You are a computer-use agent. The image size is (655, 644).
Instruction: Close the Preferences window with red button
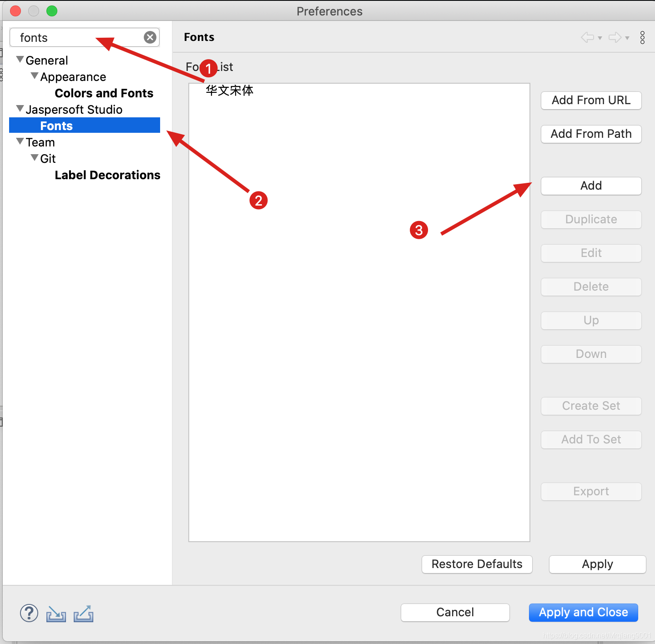[15, 11]
